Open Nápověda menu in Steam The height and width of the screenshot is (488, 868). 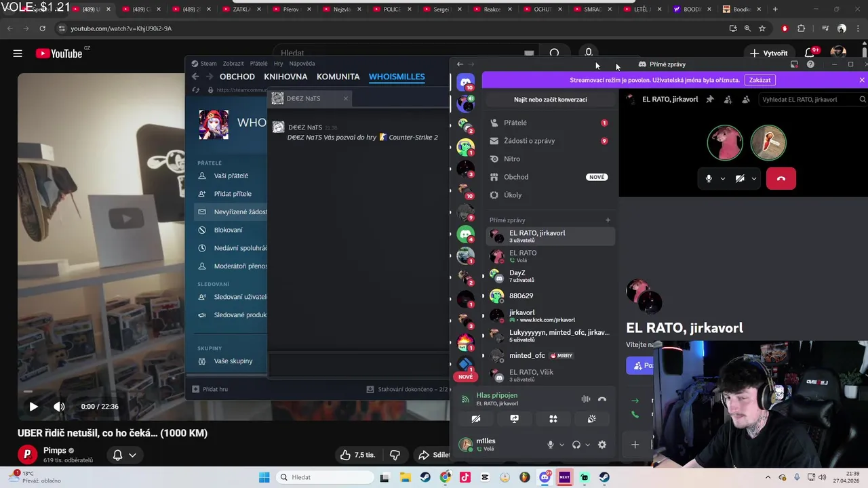(302, 64)
